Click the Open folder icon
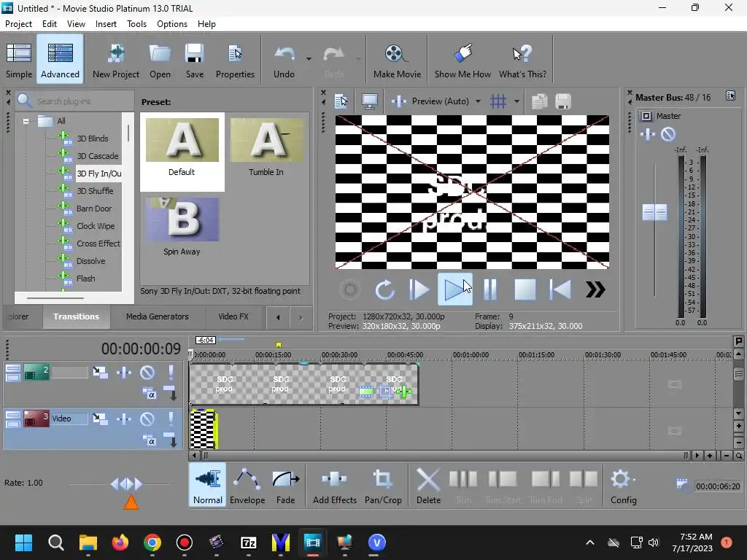Viewport: 747px width, 560px height. (x=160, y=60)
